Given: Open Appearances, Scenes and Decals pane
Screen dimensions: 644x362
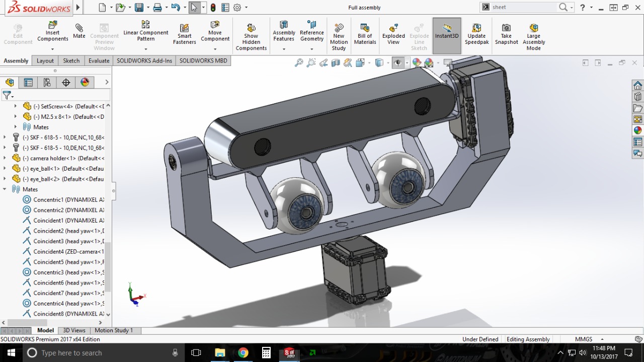Looking at the screenshot, I should click(637, 130).
